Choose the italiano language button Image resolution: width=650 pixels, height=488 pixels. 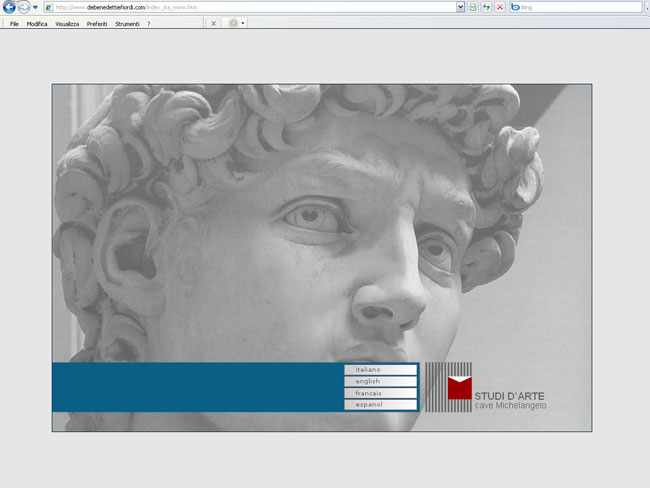381,369
